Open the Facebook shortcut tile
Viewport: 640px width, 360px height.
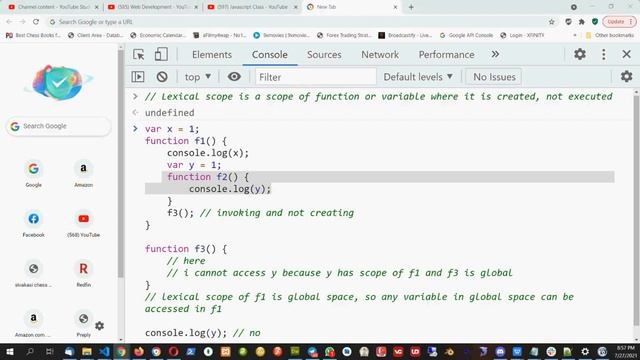coord(33,224)
